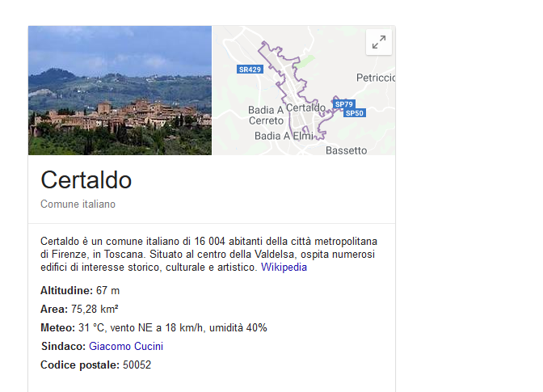Click the Codice postale label

pos(80,365)
